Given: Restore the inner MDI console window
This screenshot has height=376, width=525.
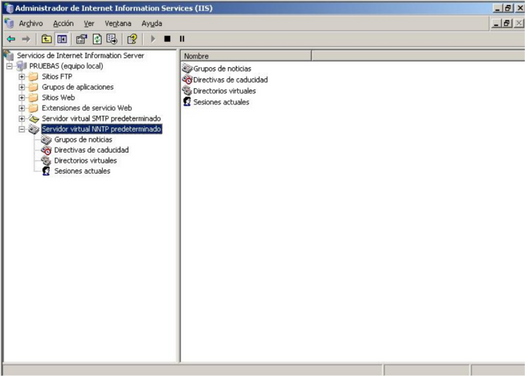Looking at the screenshot, I should click(507, 23).
